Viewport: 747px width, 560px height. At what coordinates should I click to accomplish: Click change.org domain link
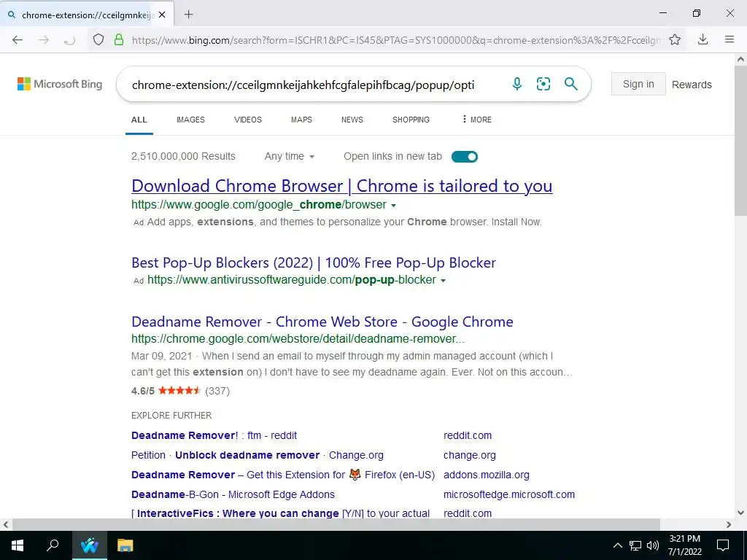(469, 455)
